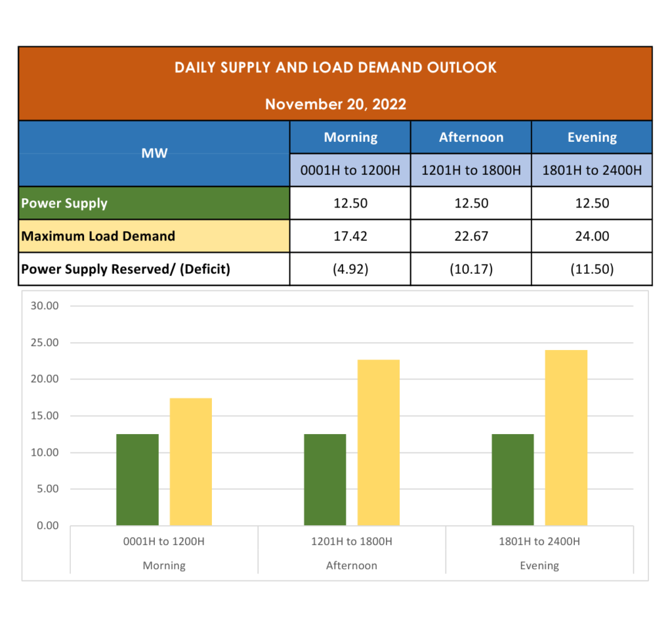
Task: Select the 24.00 evening load demand cell
Action: [592, 236]
